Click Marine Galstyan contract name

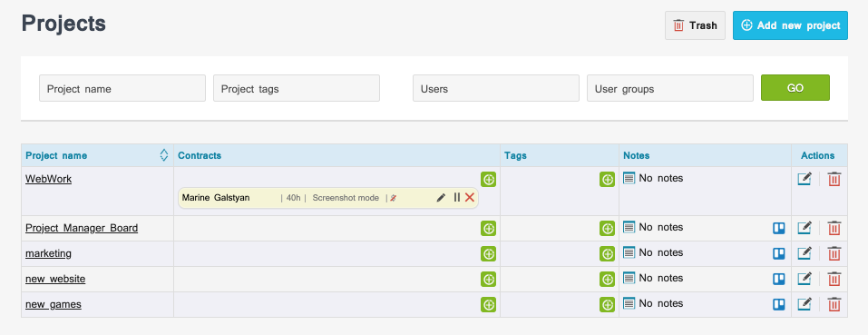point(216,198)
